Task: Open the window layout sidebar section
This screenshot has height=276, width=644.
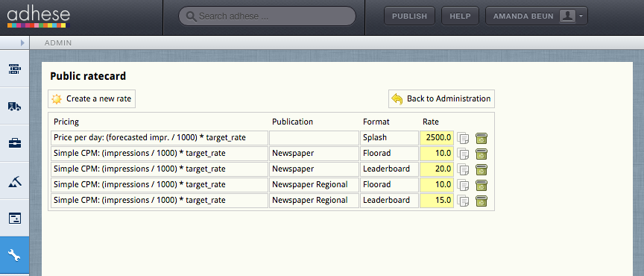Action: point(15,219)
